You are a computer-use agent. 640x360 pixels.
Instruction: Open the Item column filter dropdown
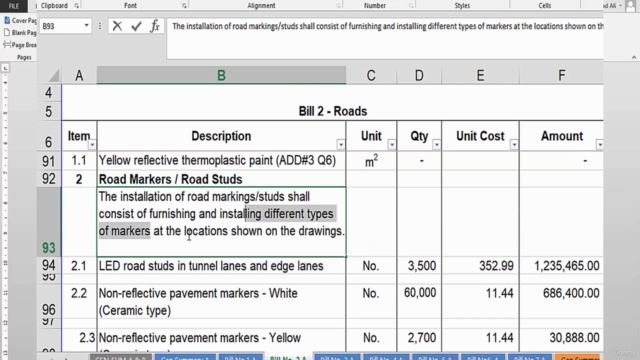tap(92, 144)
